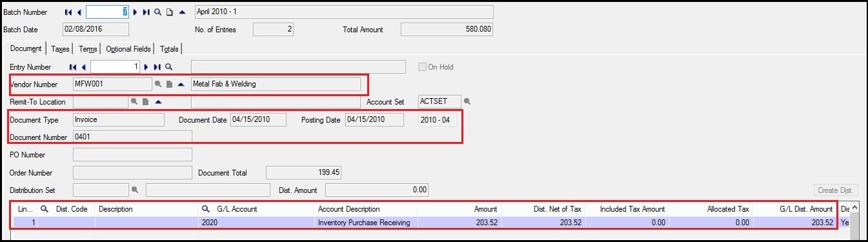Click the Create Dist. button
868x242 pixels.
(836, 190)
